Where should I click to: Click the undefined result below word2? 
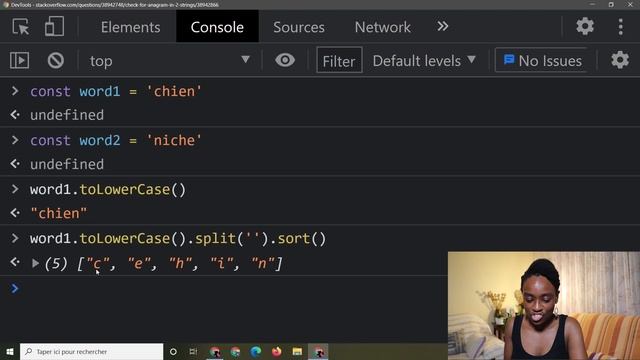tap(67, 164)
